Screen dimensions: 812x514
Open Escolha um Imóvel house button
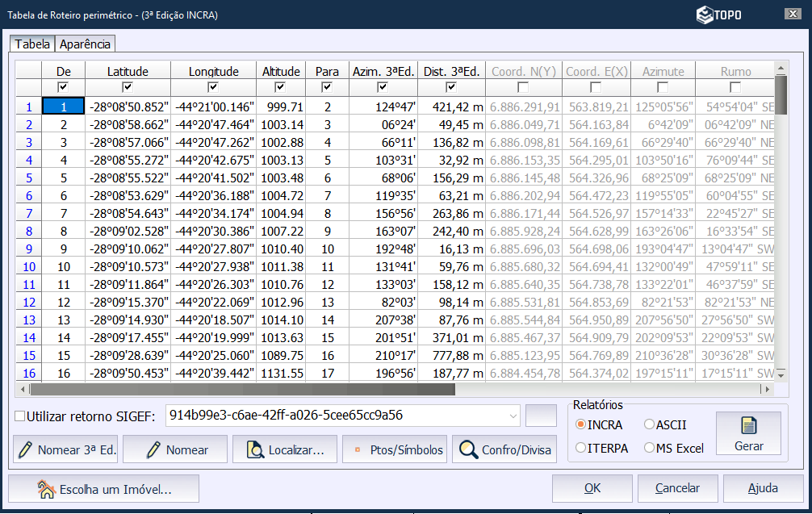coord(104,488)
